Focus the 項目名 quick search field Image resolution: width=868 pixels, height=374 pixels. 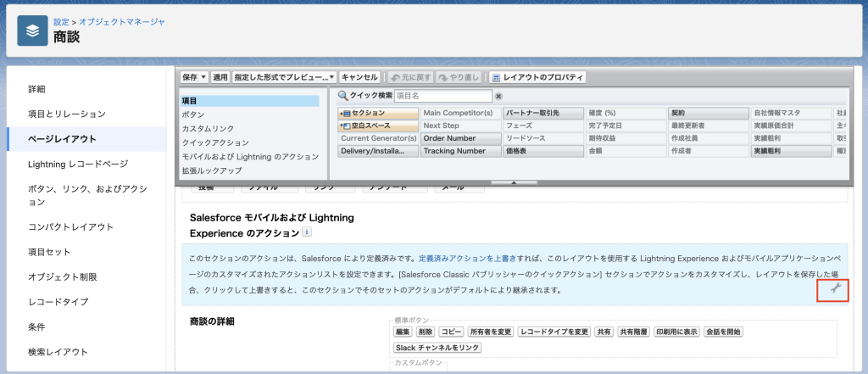click(442, 96)
